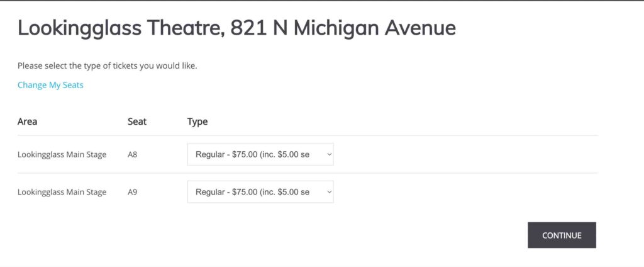Screen dimensions: 644x267
Task: Click chevron arrow on A9's type selector
Action: (x=328, y=191)
